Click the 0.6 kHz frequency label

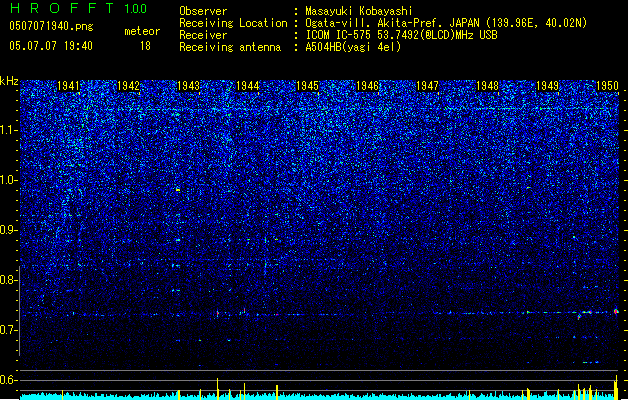(x=9, y=380)
